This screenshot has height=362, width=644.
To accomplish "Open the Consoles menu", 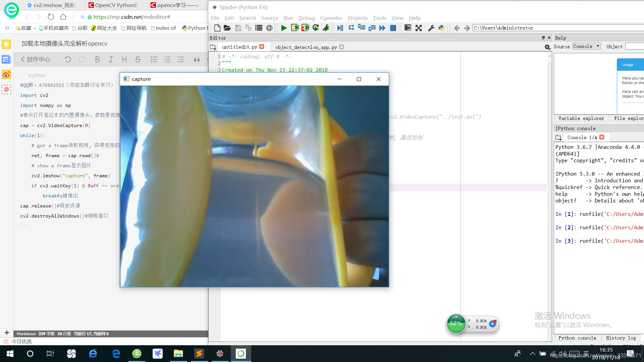I will [331, 18].
